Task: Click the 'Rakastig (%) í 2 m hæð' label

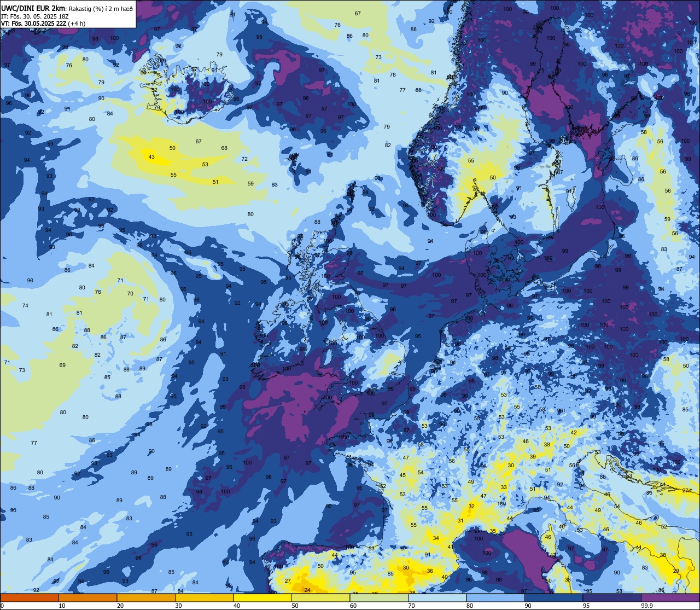Action: pyautogui.click(x=101, y=9)
